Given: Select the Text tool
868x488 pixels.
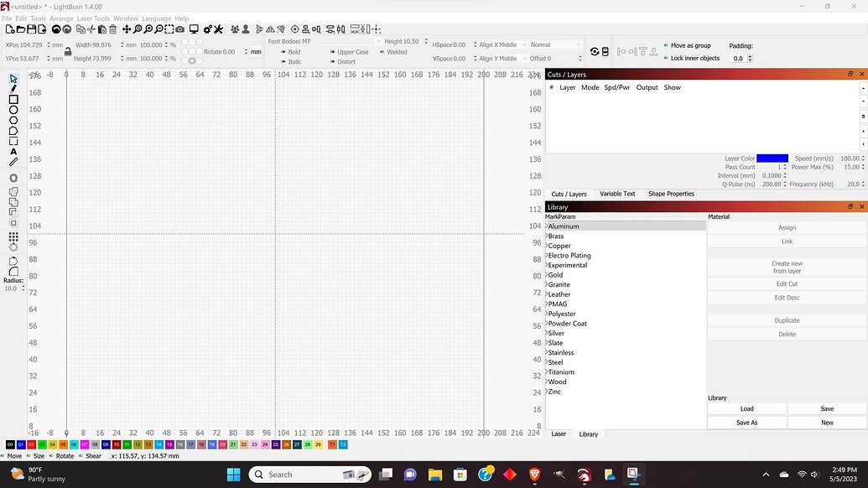Looking at the screenshot, I should click(x=13, y=152).
